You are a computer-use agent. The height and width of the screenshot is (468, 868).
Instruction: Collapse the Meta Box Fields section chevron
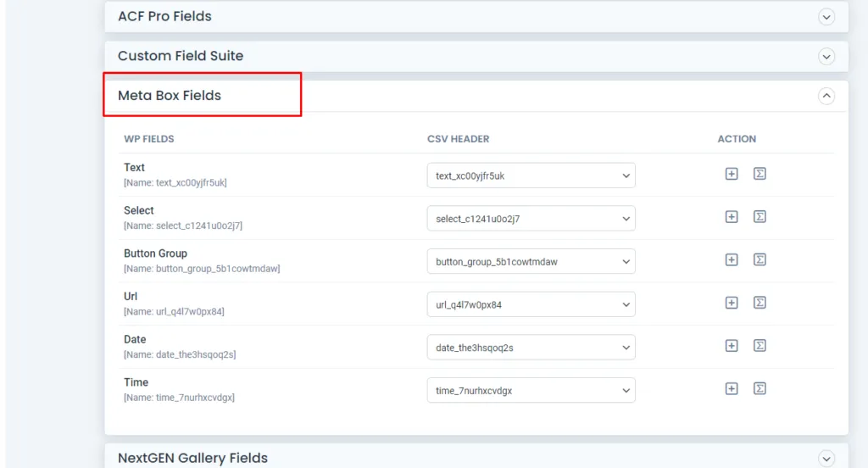pyautogui.click(x=826, y=96)
